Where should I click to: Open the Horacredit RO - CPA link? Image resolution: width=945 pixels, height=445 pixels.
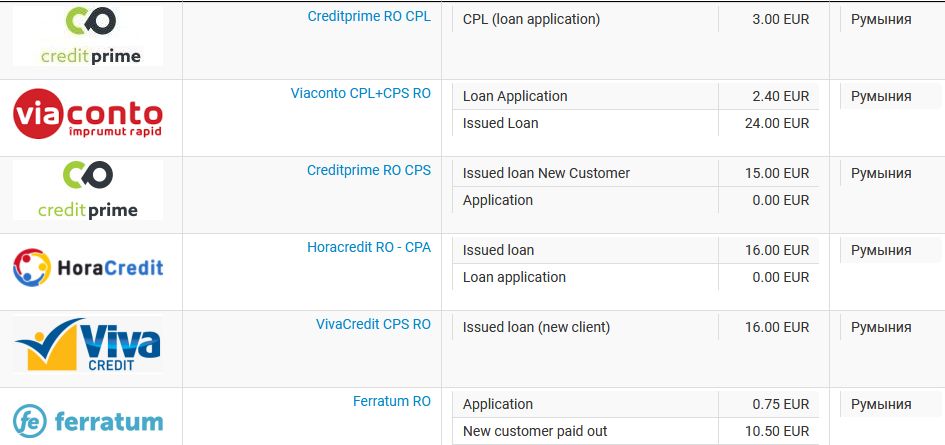pyautogui.click(x=369, y=247)
